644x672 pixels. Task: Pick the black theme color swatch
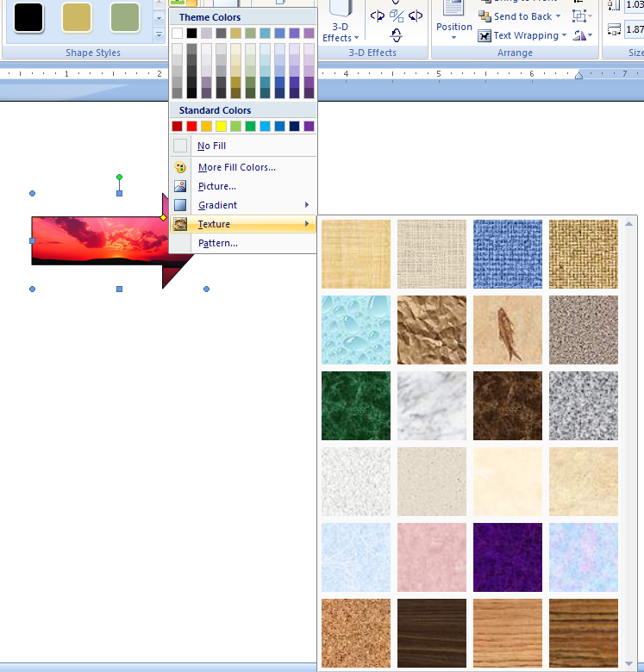[x=191, y=33]
